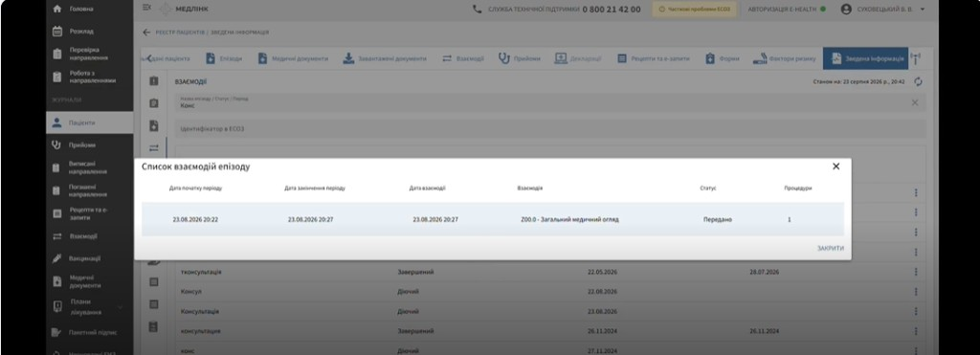Click the Процедури column header
Image resolution: width=980 pixels, height=355 pixels.
(798, 188)
